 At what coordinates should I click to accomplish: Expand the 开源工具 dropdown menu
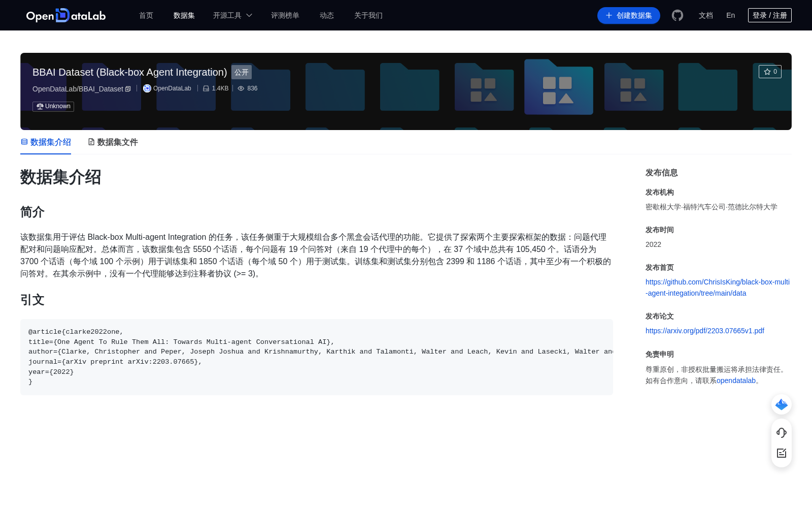pyautogui.click(x=232, y=15)
